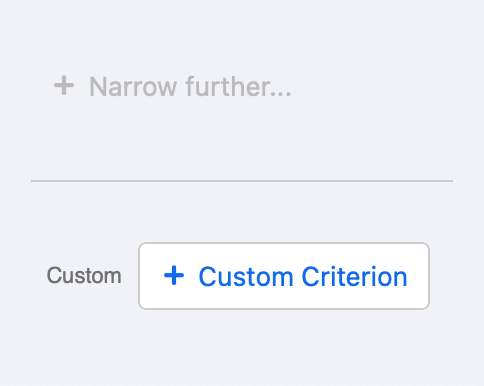The height and width of the screenshot is (386, 484).
Task: Expand more filters with Narrow further
Action: 173,86
